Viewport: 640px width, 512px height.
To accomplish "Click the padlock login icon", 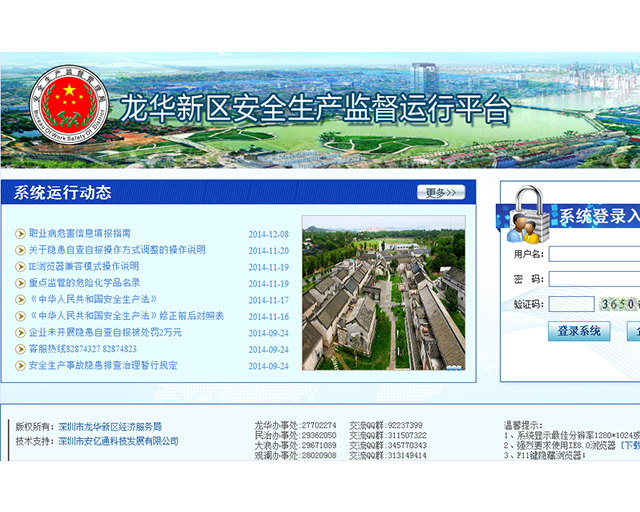I will [x=526, y=217].
